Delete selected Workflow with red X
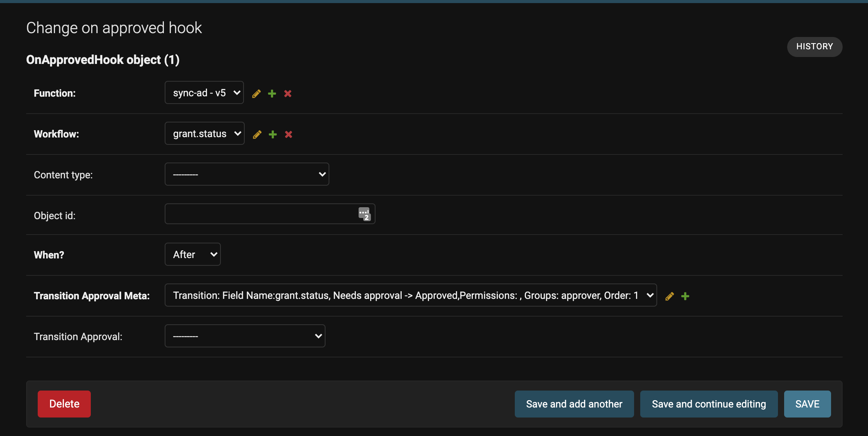The width and height of the screenshot is (868, 436). pyautogui.click(x=289, y=134)
